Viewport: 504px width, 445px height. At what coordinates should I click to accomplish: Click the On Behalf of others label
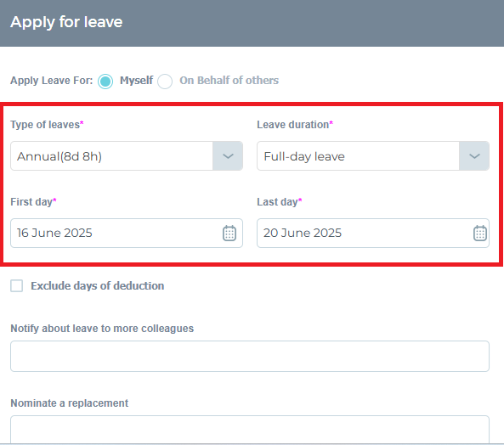[x=229, y=81]
